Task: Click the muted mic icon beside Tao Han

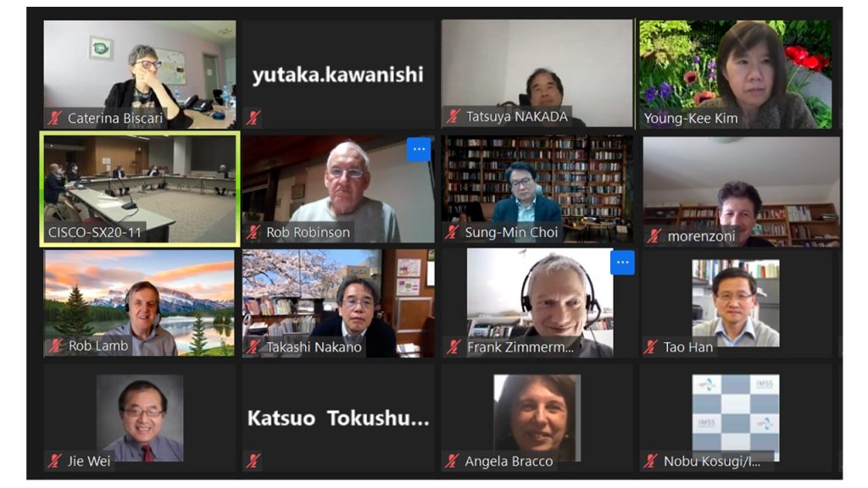Action: (x=650, y=347)
